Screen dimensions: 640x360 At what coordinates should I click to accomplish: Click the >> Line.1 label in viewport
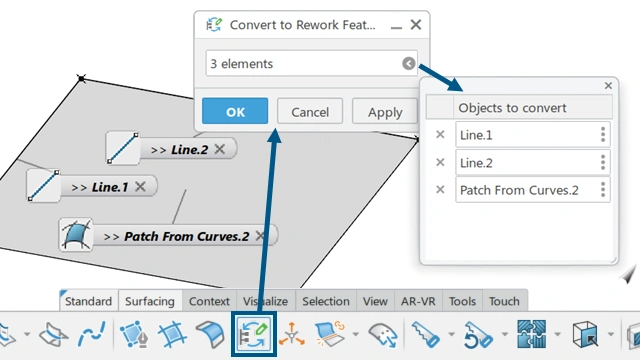pos(100,187)
